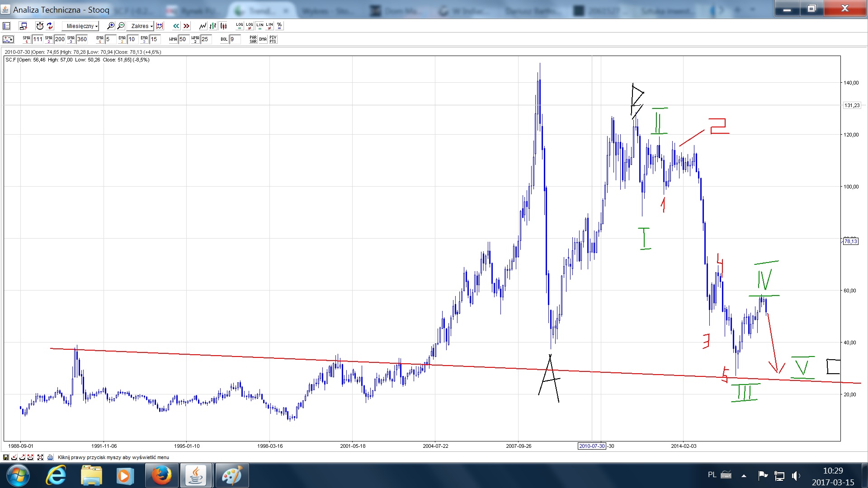Open the Miesięczny interval dropdown
868x488 pixels.
click(80, 26)
